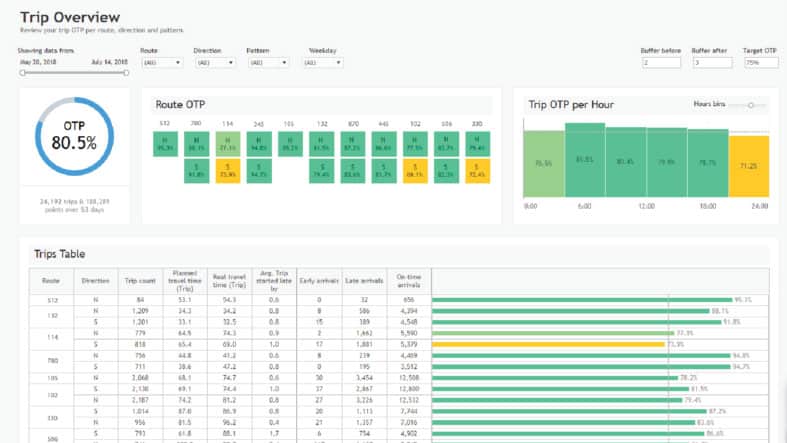The image size is (787, 443).
Task: Sort by the Trip count column header
Action: pyautogui.click(x=140, y=281)
